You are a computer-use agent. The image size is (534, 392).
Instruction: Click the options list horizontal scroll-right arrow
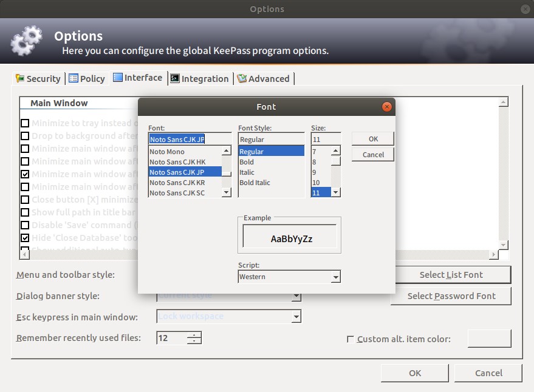coord(493,254)
